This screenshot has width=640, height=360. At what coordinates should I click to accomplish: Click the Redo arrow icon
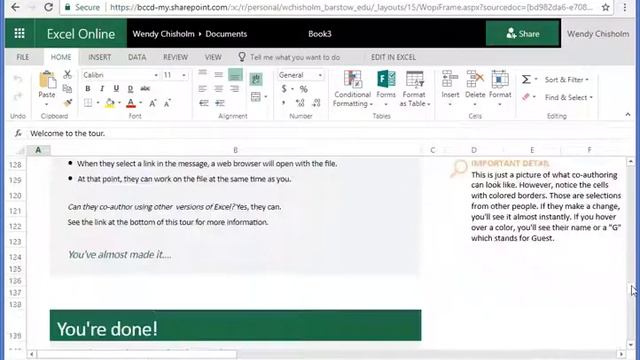18,97
